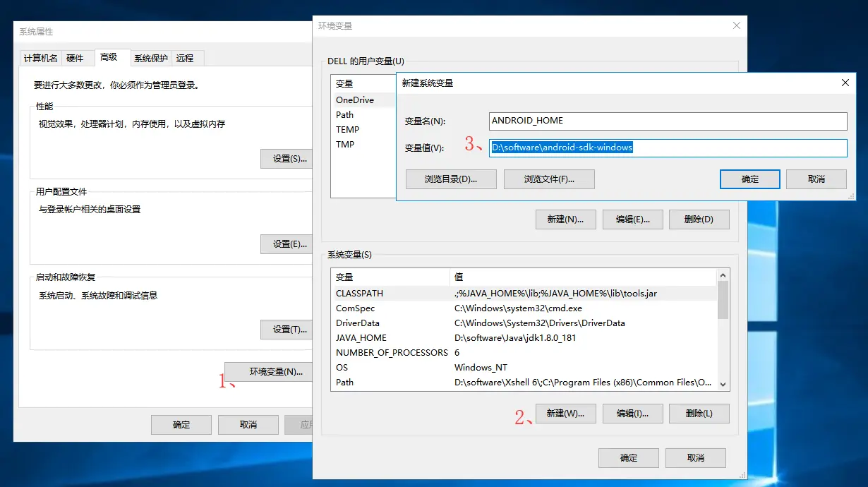The height and width of the screenshot is (487, 868).
Task: Click the value C:\Windows\system32\cmd.exe
Action: pyautogui.click(x=518, y=308)
